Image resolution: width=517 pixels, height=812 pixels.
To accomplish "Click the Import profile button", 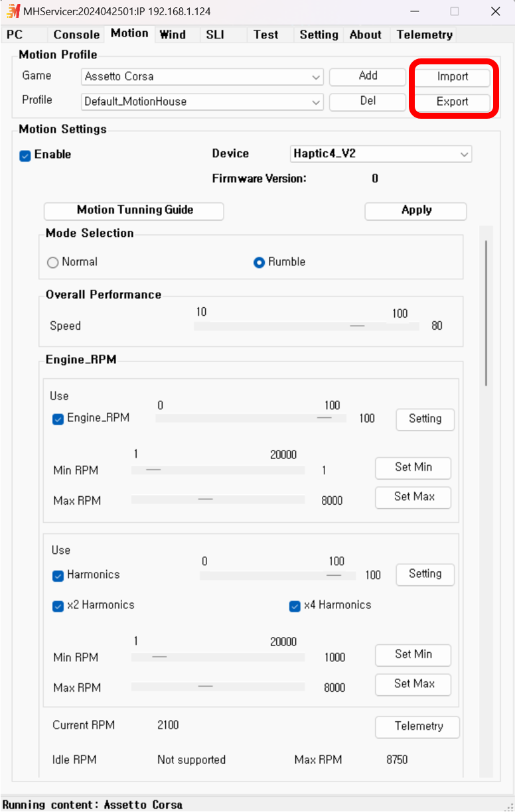I will tap(453, 77).
